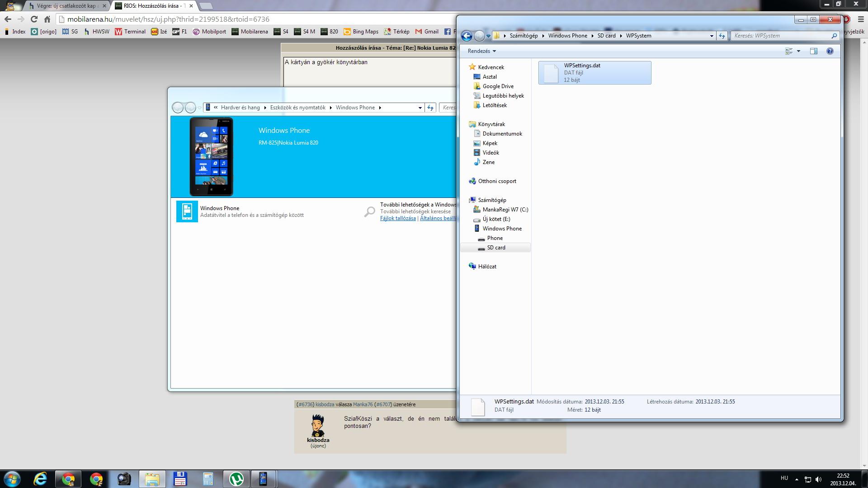This screenshot has width=868, height=488.
Task: Open Explorer help question mark icon
Action: click(830, 51)
